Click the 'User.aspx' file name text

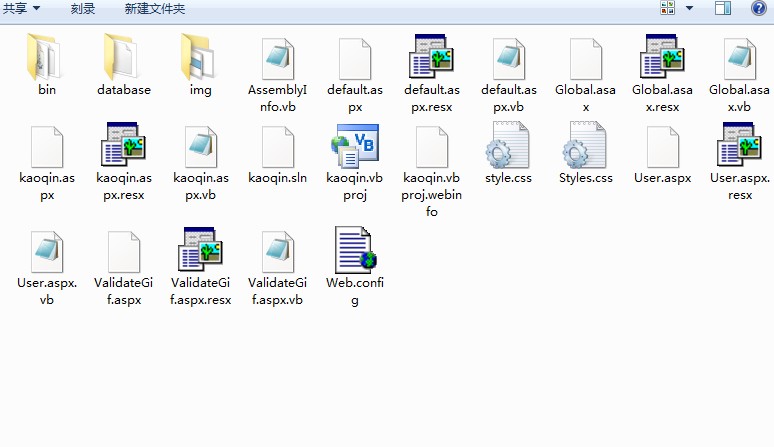coord(663,178)
